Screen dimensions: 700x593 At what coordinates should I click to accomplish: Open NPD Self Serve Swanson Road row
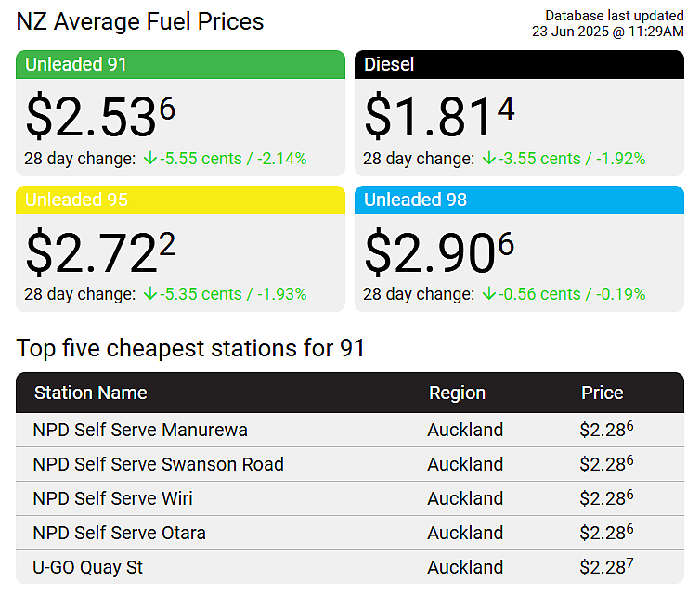(x=350, y=464)
